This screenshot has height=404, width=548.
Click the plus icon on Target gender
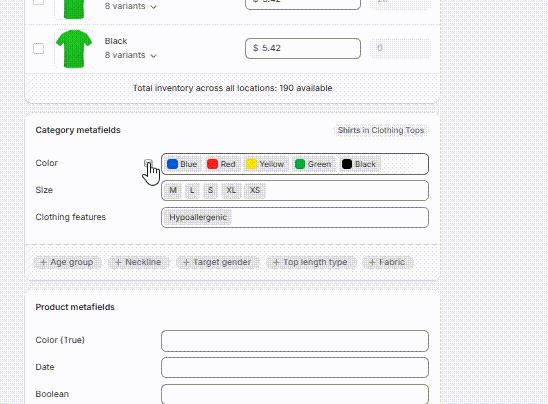pos(186,262)
